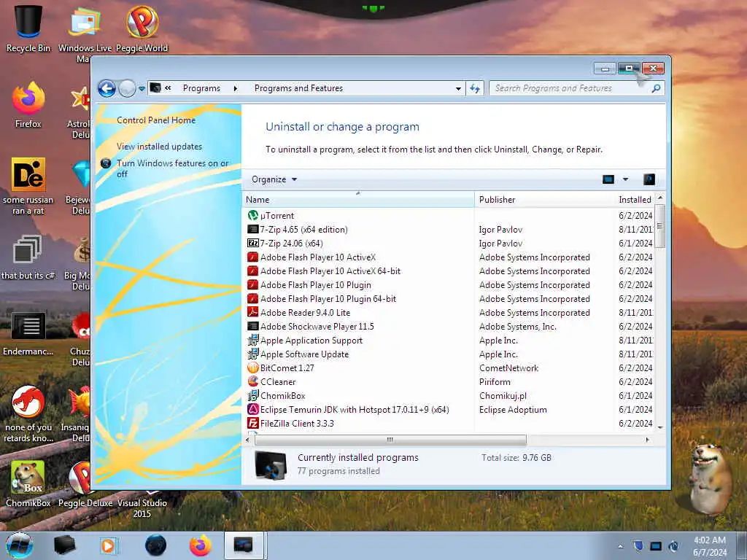
Task: Open the media player taskbar icon
Action: click(x=108, y=545)
